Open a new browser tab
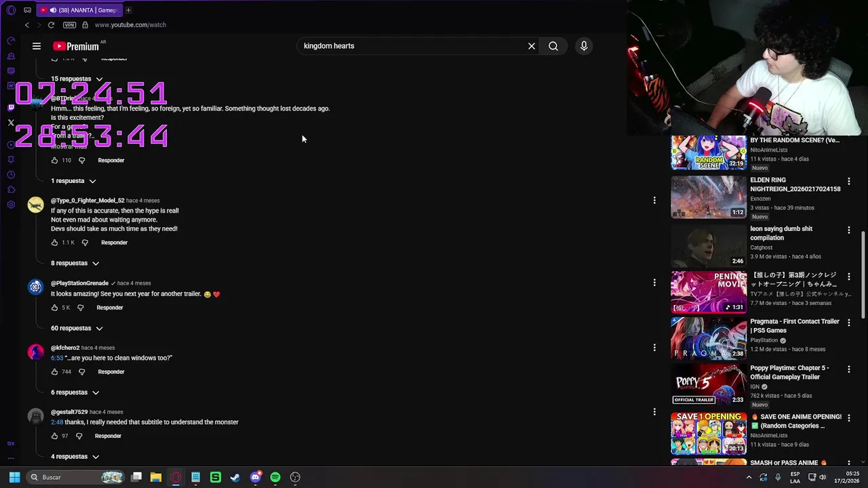 click(128, 10)
